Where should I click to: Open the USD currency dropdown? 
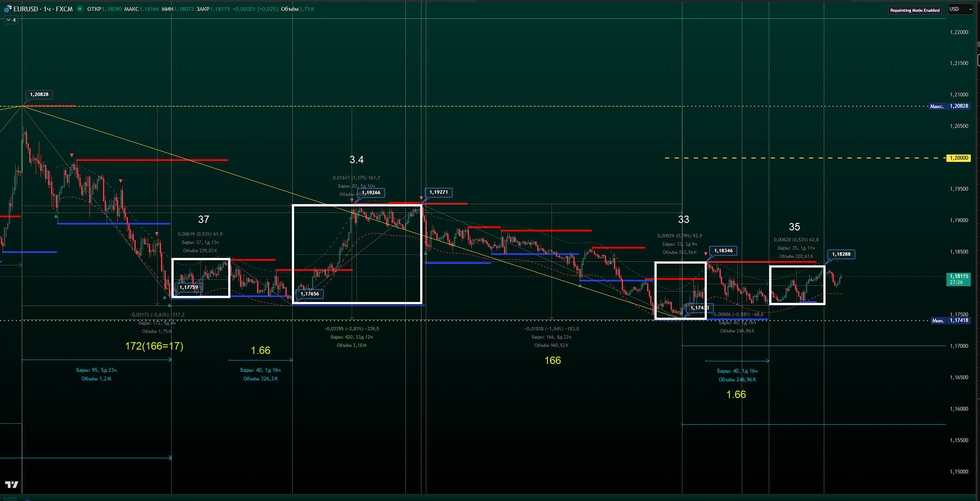[960, 9]
